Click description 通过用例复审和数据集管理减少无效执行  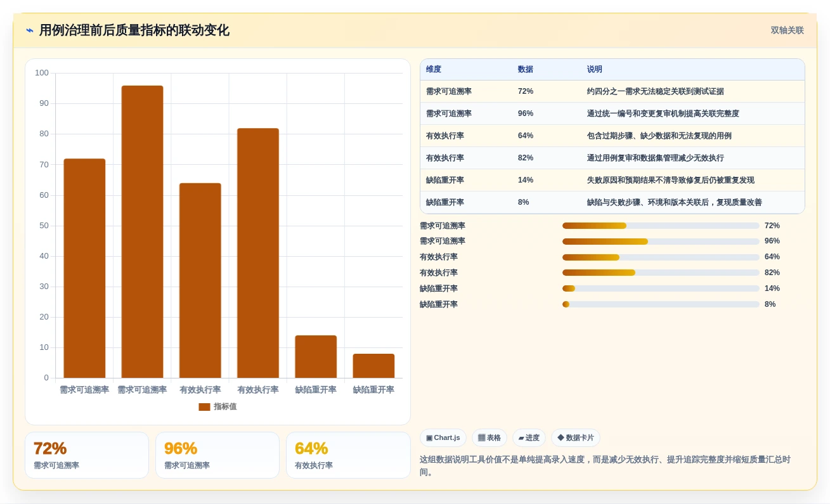(x=656, y=158)
